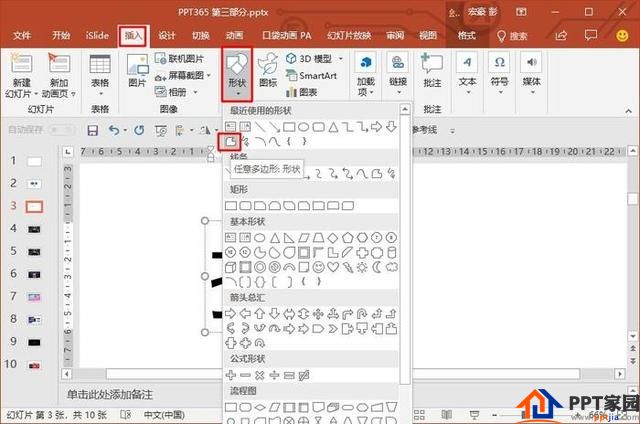Pick the right triangle in basic shapes

(x=289, y=238)
